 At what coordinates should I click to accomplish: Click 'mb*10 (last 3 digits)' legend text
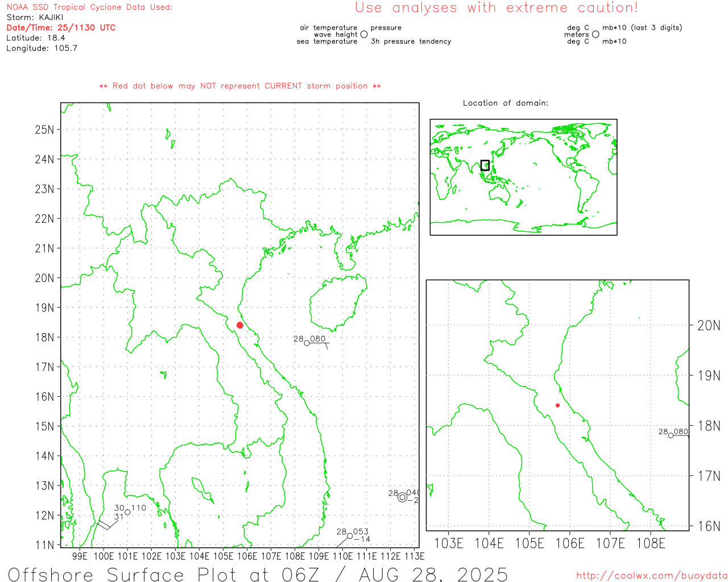pyautogui.click(x=642, y=27)
